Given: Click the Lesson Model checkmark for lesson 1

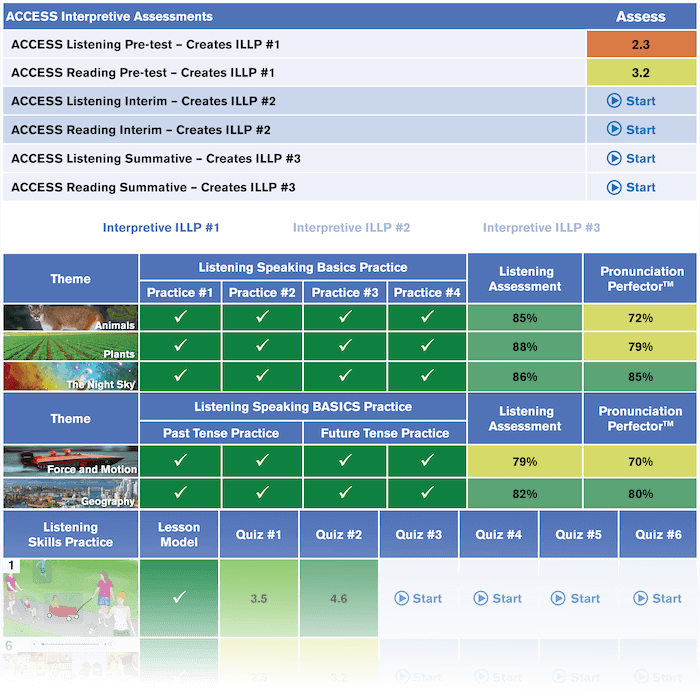Looking at the screenshot, I should tap(179, 597).
